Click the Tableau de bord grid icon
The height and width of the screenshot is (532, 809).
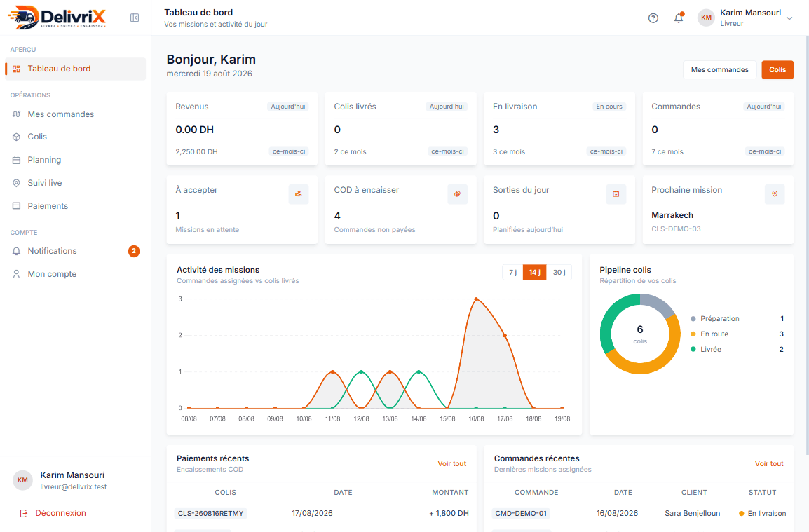tap(17, 69)
